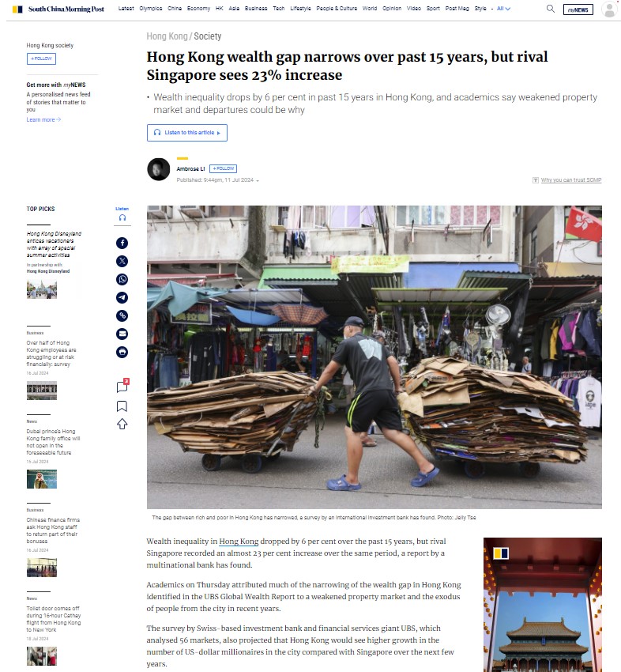621x672 pixels.
Task: Share article on X (Twitter)
Action: [x=122, y=261]
